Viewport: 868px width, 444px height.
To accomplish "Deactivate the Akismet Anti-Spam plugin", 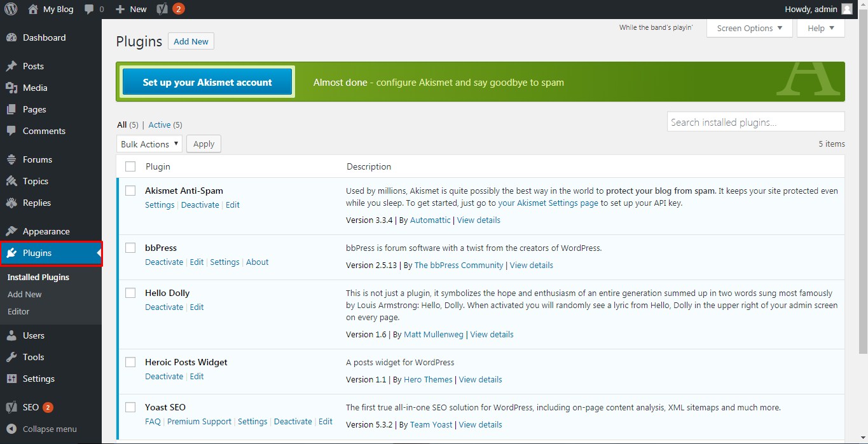I will tap(200, 205).
